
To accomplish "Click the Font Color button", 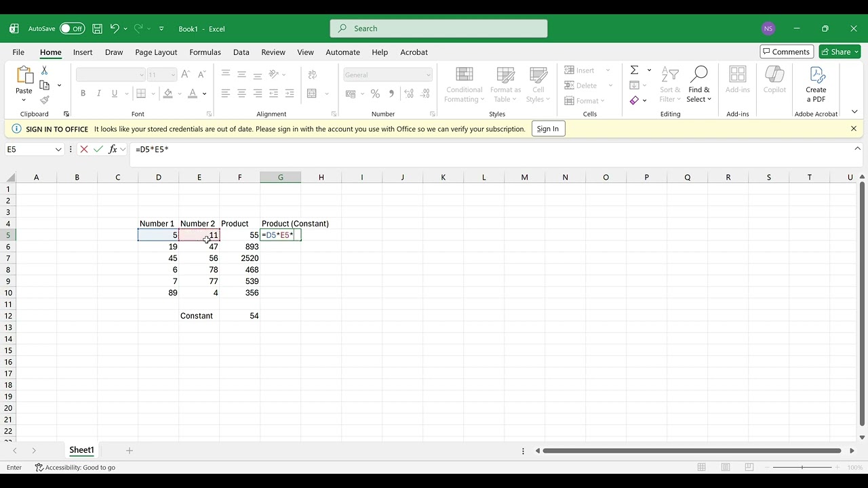I will click(193, 94).
